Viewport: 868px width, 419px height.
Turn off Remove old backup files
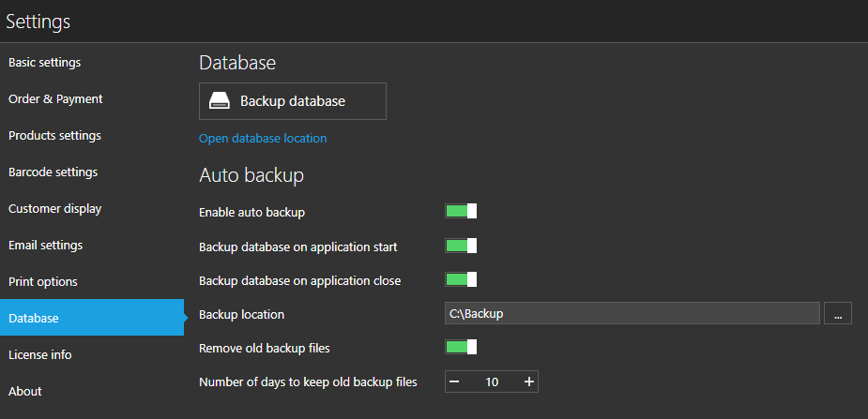pyautogui.click(x=461, y=348)
